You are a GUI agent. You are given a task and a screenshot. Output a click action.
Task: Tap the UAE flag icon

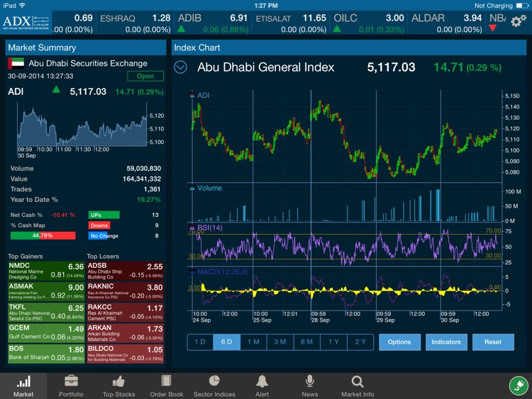point(16,63)
